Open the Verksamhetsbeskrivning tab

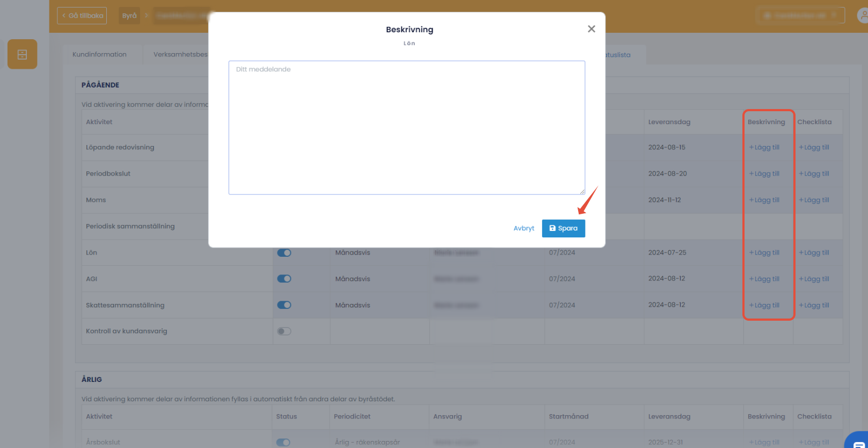(180, 54)
